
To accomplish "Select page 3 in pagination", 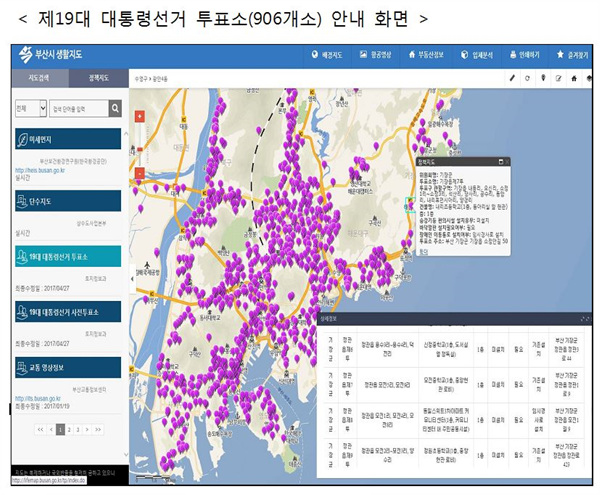I will click(78, 430).
